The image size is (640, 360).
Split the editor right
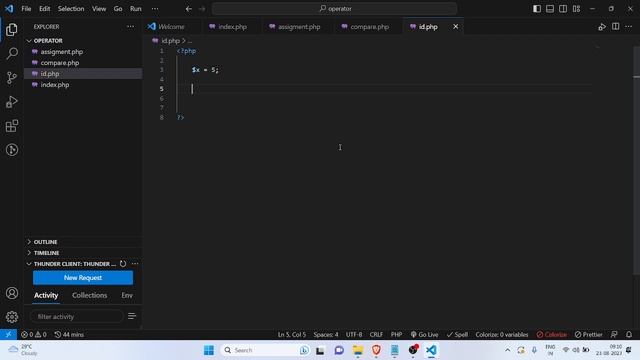[x=616, y=27]
